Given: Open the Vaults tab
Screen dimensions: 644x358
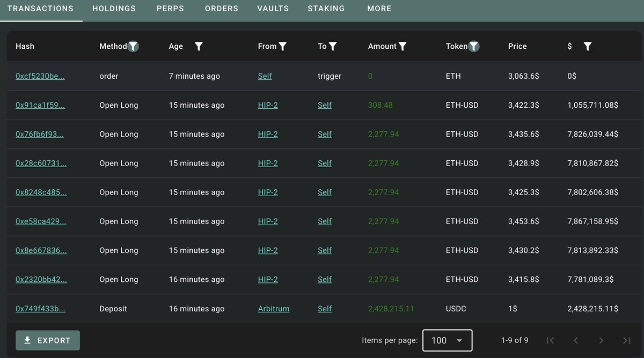Looking at the screenshot, I should pyautogui.click(x=273, y=9).
